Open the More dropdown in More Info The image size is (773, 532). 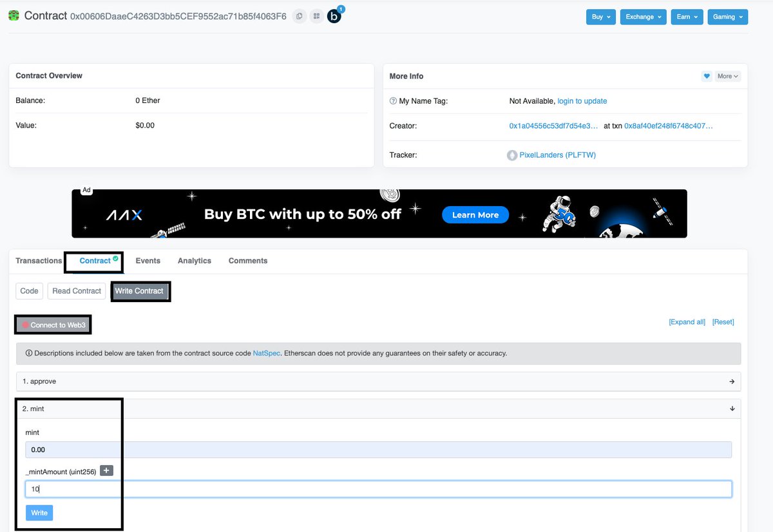[x=729, y=76]
